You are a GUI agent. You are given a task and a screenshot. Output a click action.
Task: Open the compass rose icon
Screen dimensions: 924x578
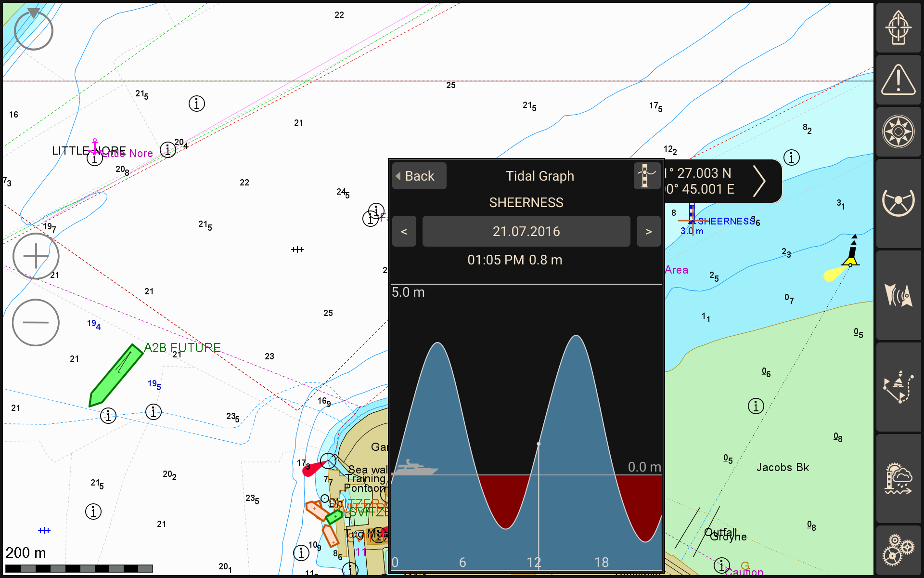(x=898, y=131)
